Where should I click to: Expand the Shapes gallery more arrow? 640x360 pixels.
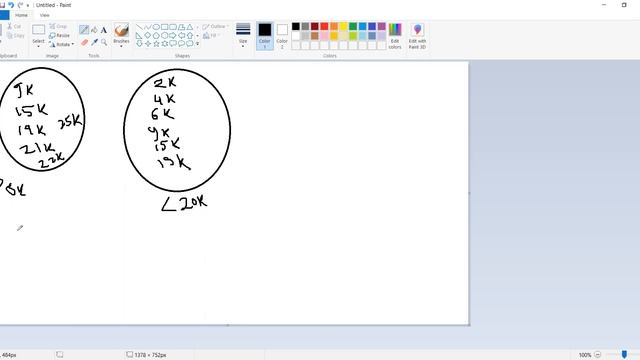pos(198,43)
